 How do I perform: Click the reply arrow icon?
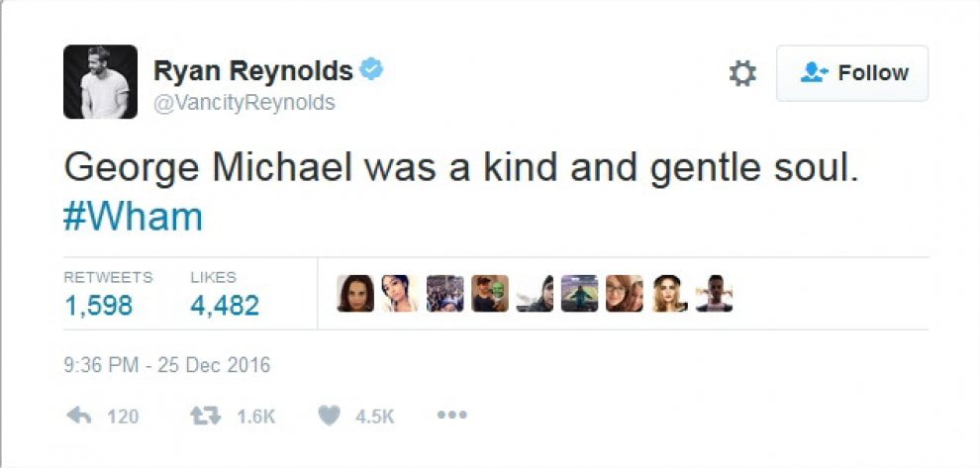pos(78,417)
